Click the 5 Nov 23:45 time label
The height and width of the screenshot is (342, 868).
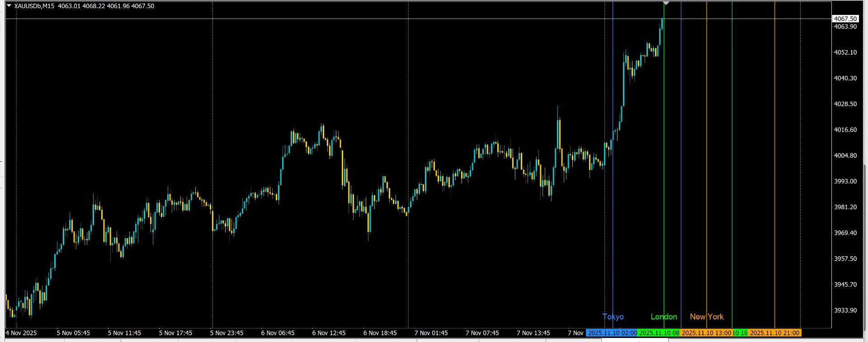point(226,333)
